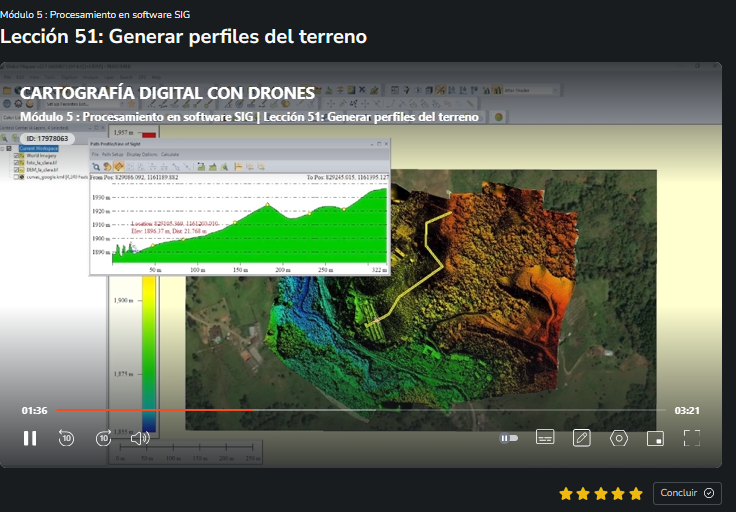The image size is (736, 512).
Task: Rate the lesson with the fifth star
Action: tap(634, 493)
